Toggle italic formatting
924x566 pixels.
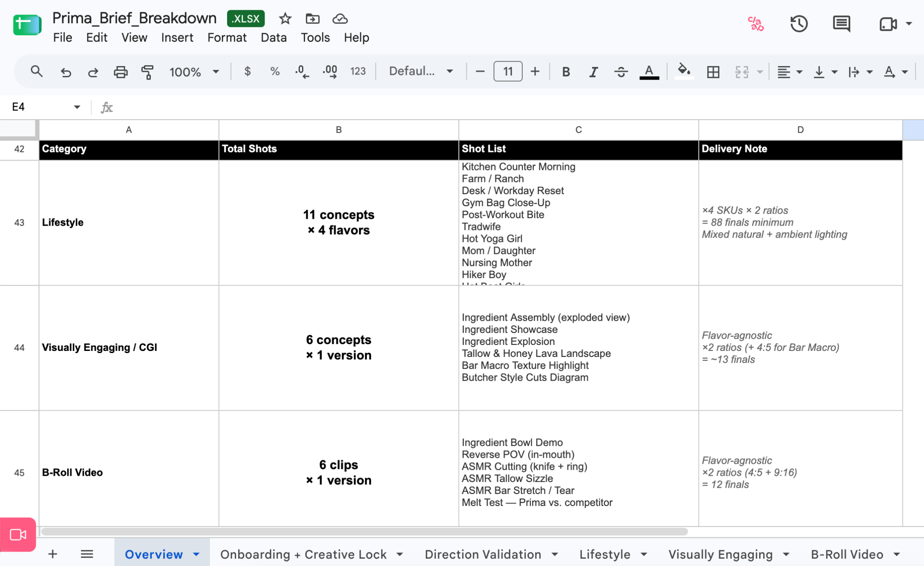(x=593, y=72)
